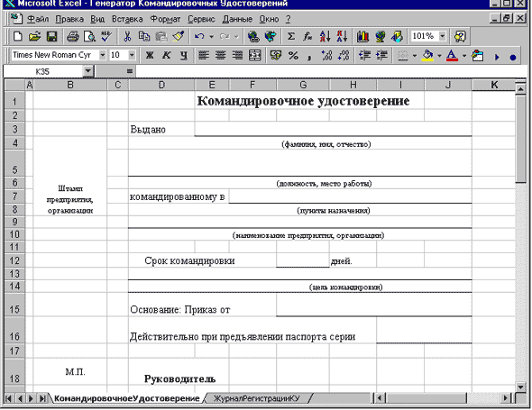
Task: Center text horizontally
Action: click(x=221, y=55)
